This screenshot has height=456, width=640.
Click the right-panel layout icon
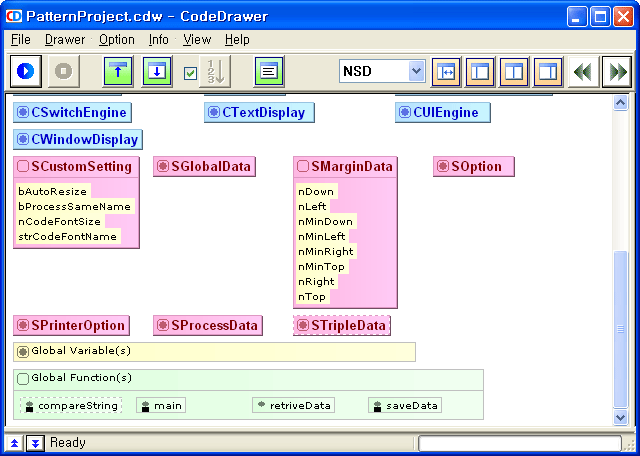[548, 72]
